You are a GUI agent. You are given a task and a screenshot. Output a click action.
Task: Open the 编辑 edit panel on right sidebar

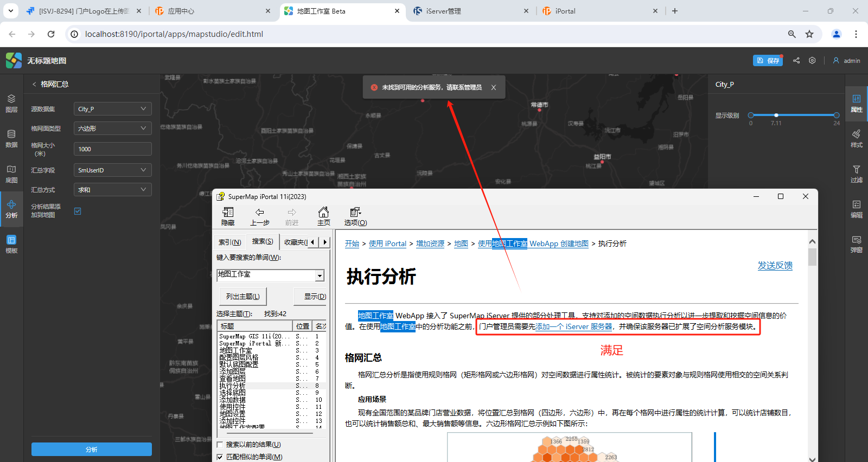[857, 209]
